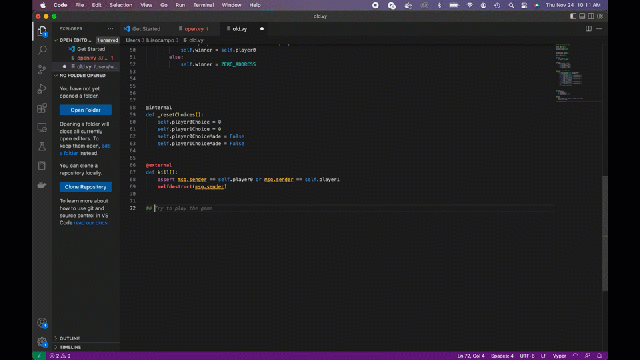Customize layout icon in the title bar
Screen dimensions: 640x360
[600, 16]
